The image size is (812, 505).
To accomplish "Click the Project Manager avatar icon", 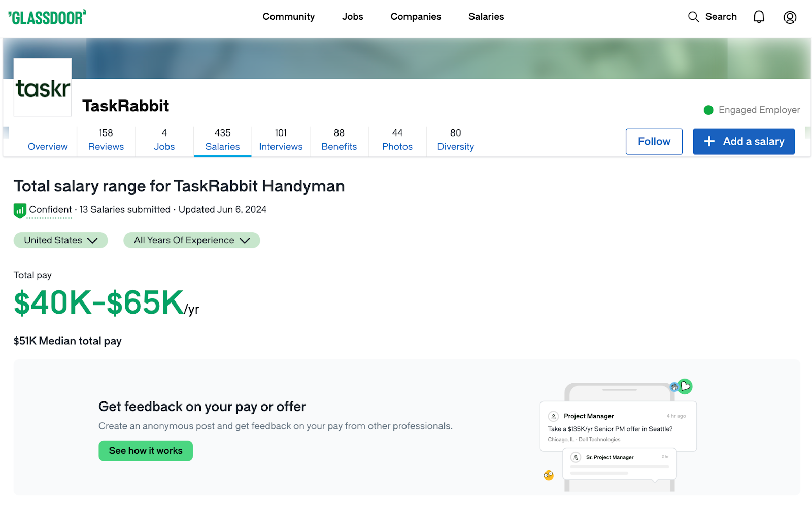I will pyautogui.click(x=554, y=416).
